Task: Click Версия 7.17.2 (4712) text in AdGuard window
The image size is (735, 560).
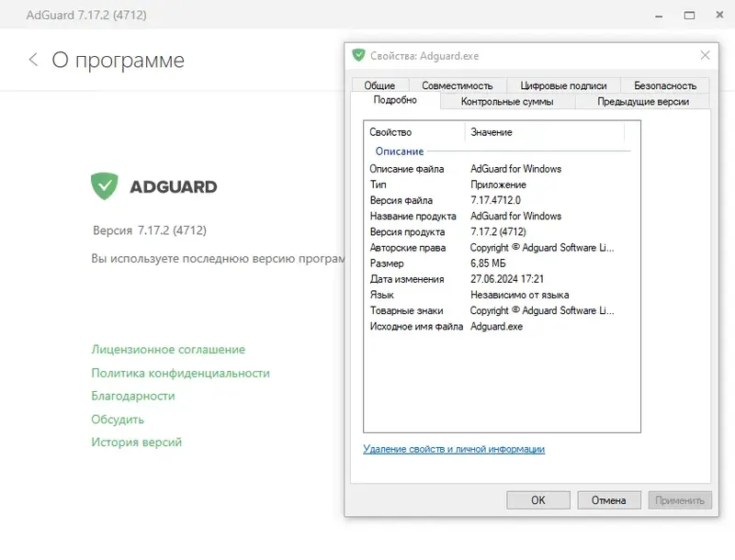Action: click(150, 230)
